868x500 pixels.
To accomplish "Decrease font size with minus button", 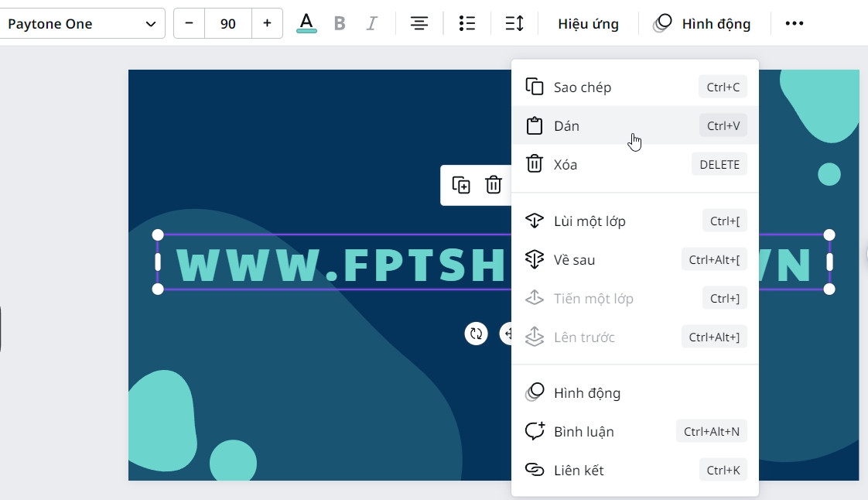I will tap(190, 24).
